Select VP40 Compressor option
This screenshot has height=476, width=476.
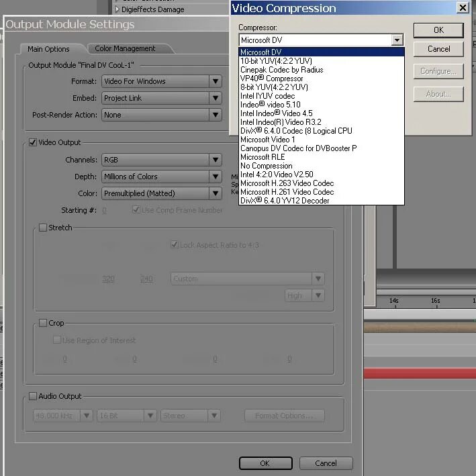322,79
